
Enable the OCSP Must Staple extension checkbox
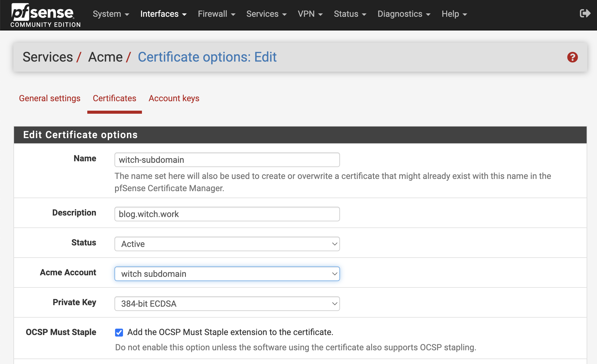pyautogui.click(x=119, y=332)
